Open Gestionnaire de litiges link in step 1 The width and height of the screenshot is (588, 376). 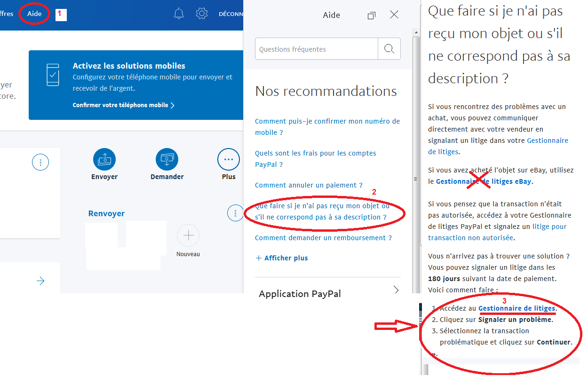click(x=516, y=308)
